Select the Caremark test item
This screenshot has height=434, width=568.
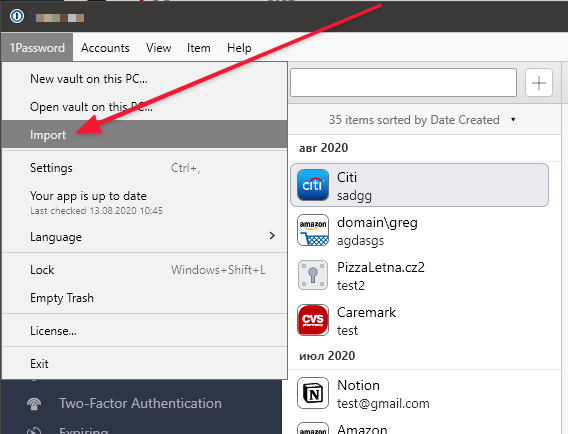(419, 320)
